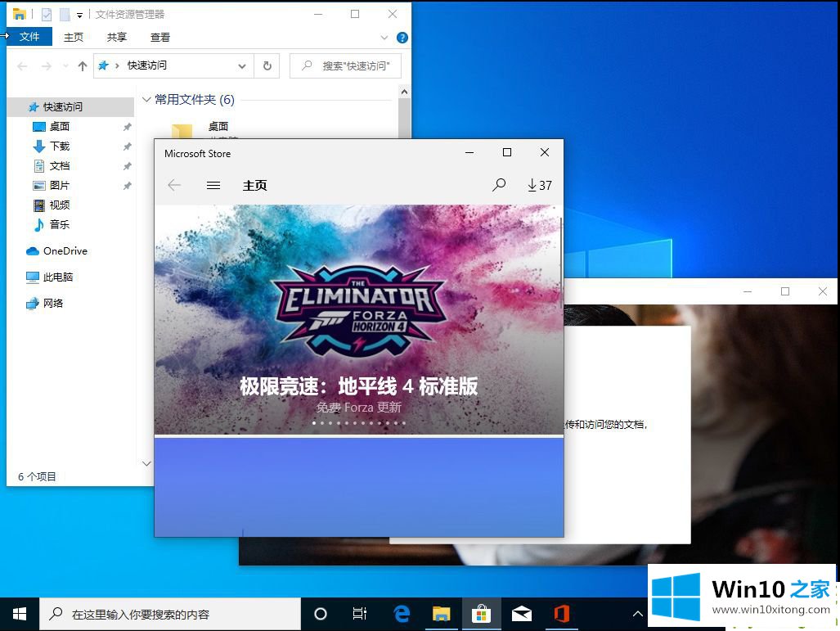Open recent locations dropdown arrow

(x=66, y=66)
